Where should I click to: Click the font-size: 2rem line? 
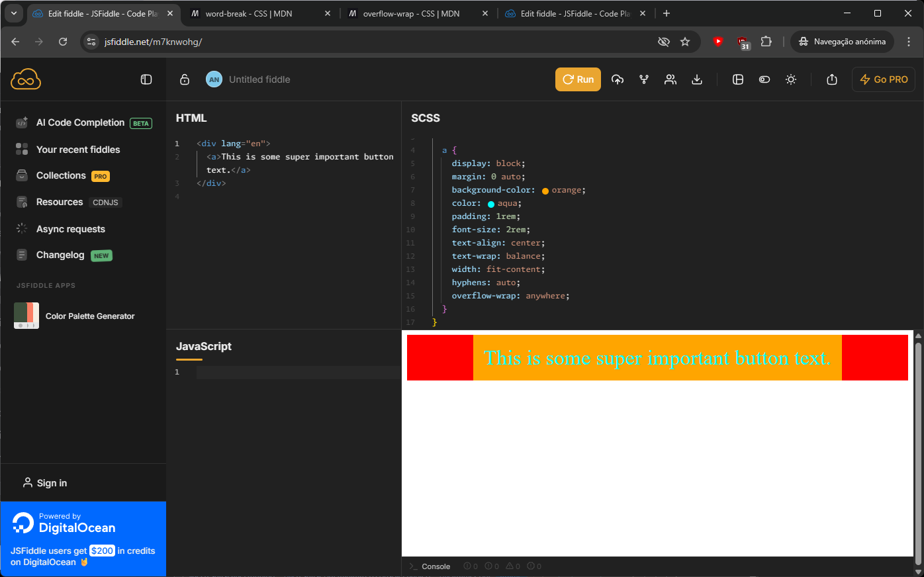[491, 230]
